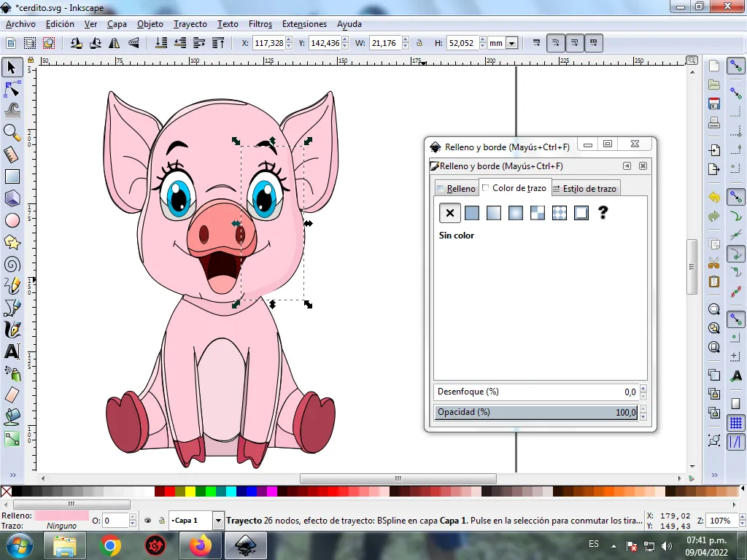Toggle Capa 1 layer visibility eye

148,521
